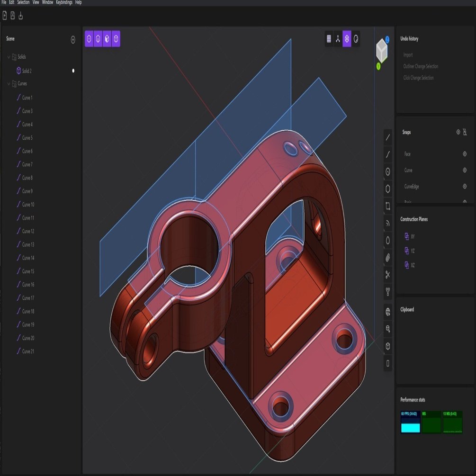Image resolution: width=476 pixels, height=476 pixels.
Task: Select the scissors Trim tool
Action: [387, 275]
